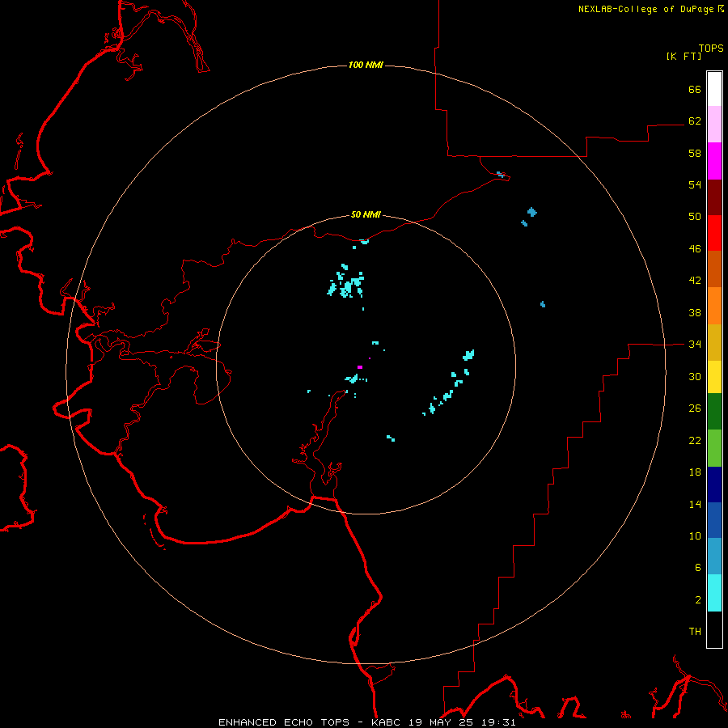
Task: Pick the yellow legend color swatch
Action: (714, 376)
